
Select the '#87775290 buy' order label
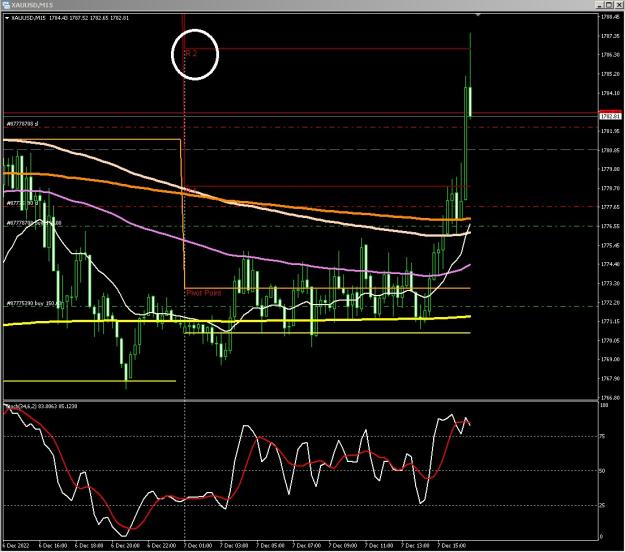[33, 304]
